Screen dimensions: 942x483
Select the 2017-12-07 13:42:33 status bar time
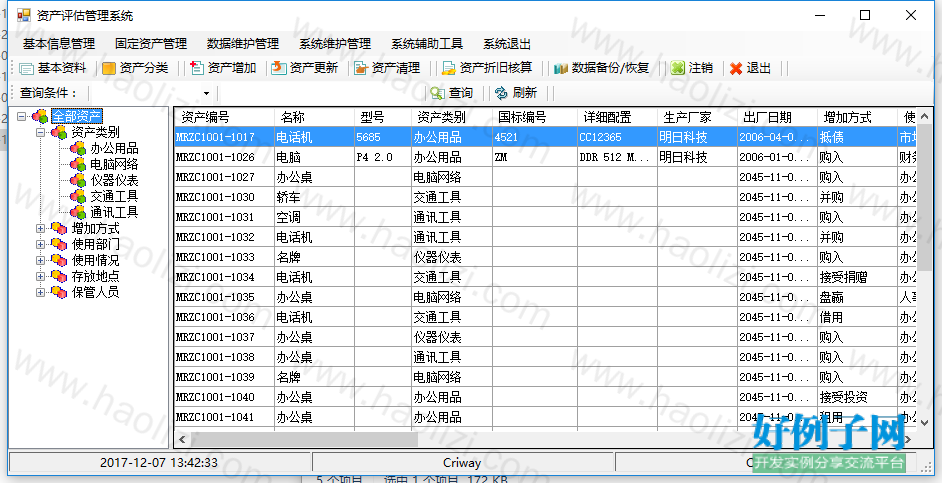[159, 463]
